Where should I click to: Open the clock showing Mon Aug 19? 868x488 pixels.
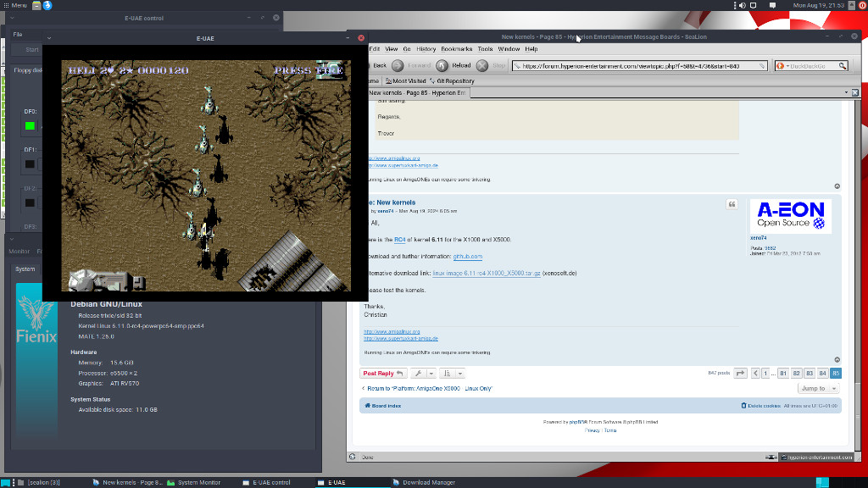click(819, 6)
